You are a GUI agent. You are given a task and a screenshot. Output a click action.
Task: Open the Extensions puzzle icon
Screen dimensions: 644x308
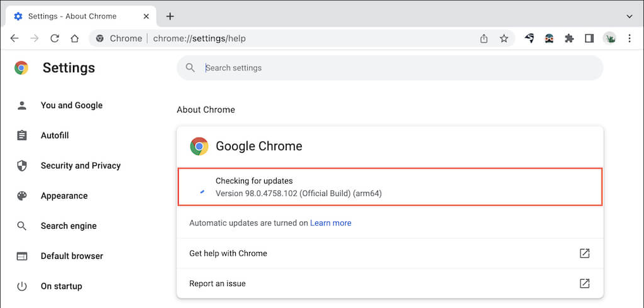point(569,38)
